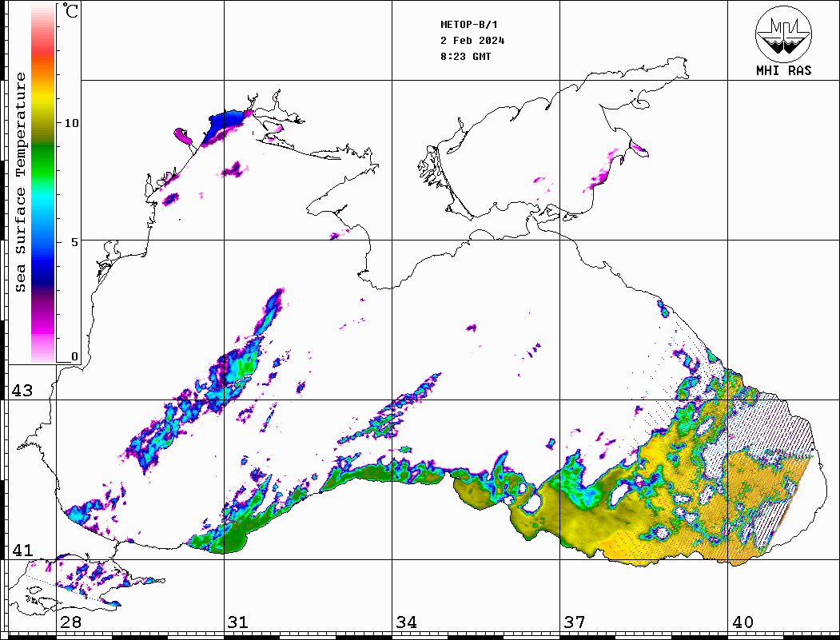This screenshot has height=640, width=840.
Task: Click the MHI RAS logo emblem
Action: pos(783,34)
